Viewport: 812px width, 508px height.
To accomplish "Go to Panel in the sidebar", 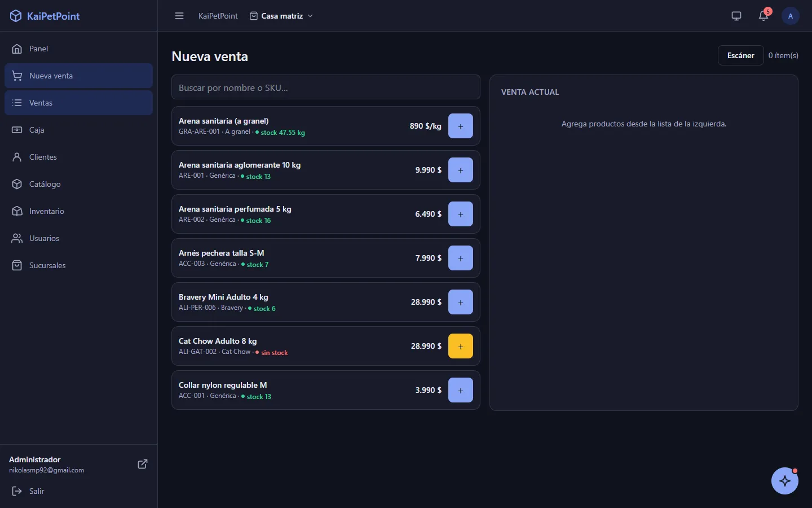I will (x=78, y=49).
